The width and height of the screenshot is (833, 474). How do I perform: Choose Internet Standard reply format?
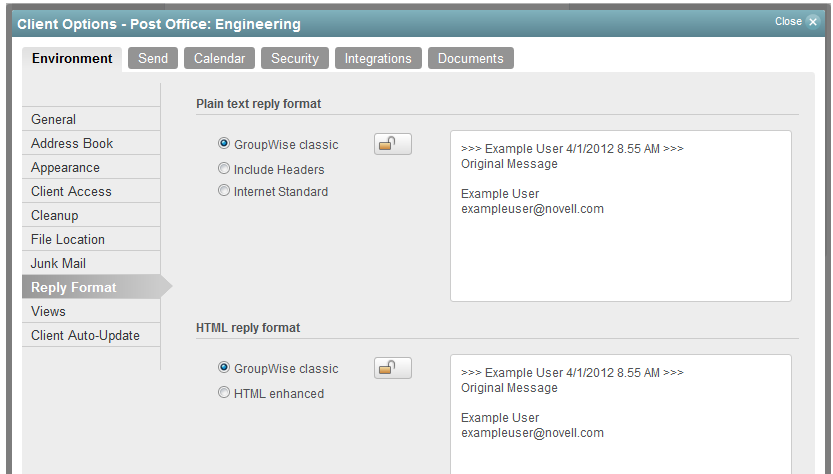[224, 191]
